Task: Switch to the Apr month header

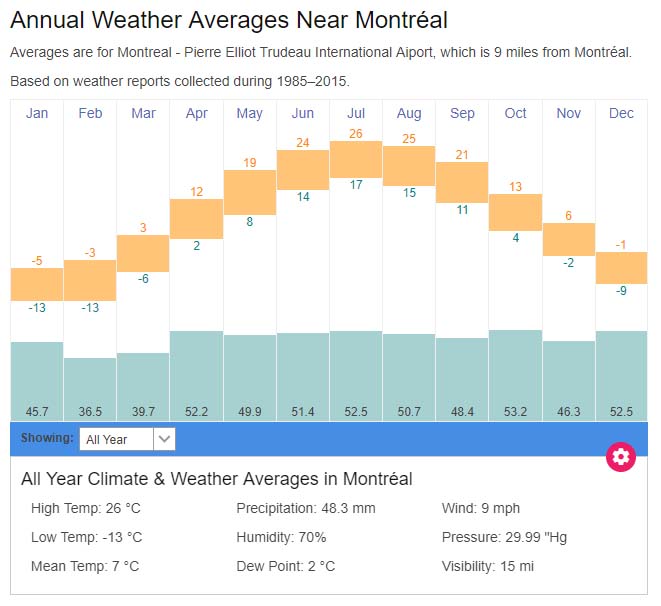Action: (196, 113)
